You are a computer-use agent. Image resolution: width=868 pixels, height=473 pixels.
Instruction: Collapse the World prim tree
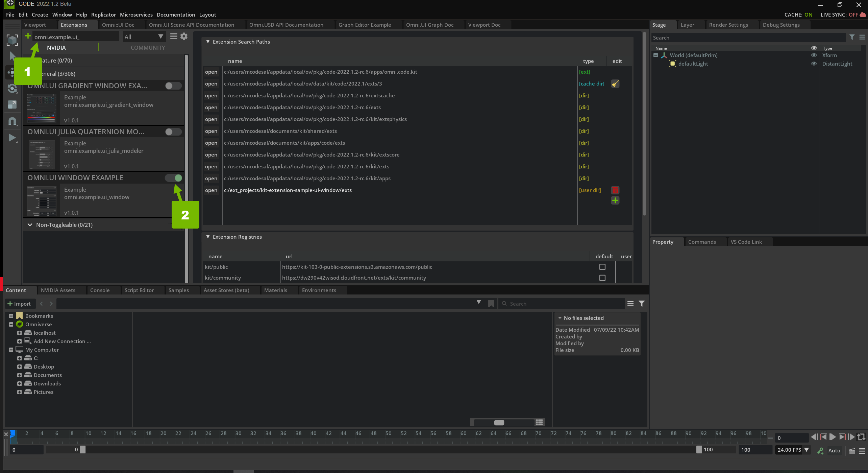(x=655, y=55)
